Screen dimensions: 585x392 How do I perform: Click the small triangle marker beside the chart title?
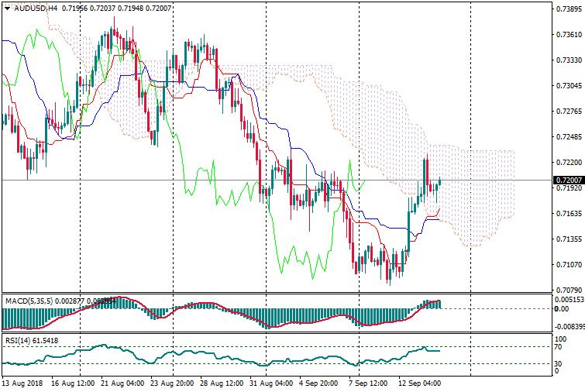5,7
